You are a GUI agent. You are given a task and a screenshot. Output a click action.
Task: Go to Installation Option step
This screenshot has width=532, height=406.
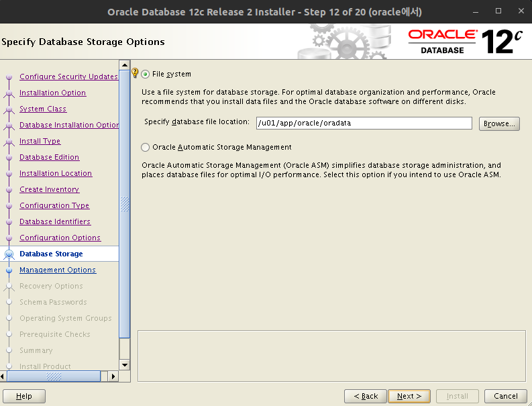click(52, 93)
